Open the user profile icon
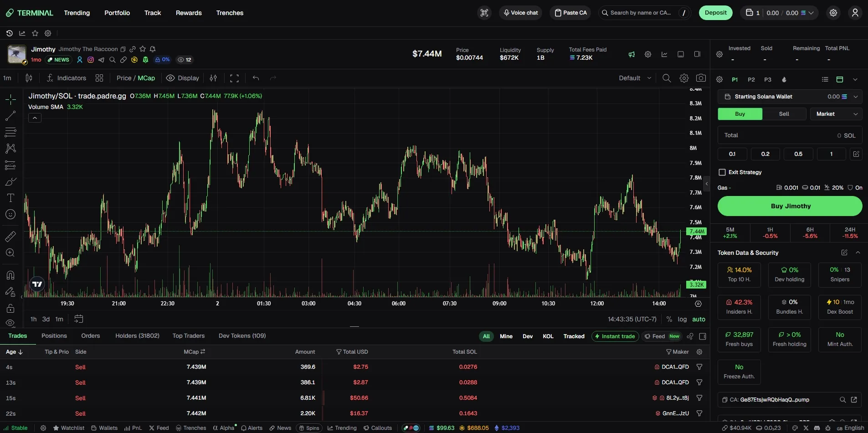This screenshot has height=433, width=868. click(855, 13)
